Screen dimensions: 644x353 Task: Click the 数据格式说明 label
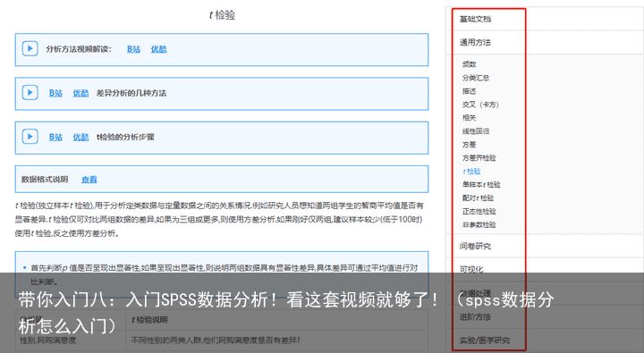(x=45, y=180)
